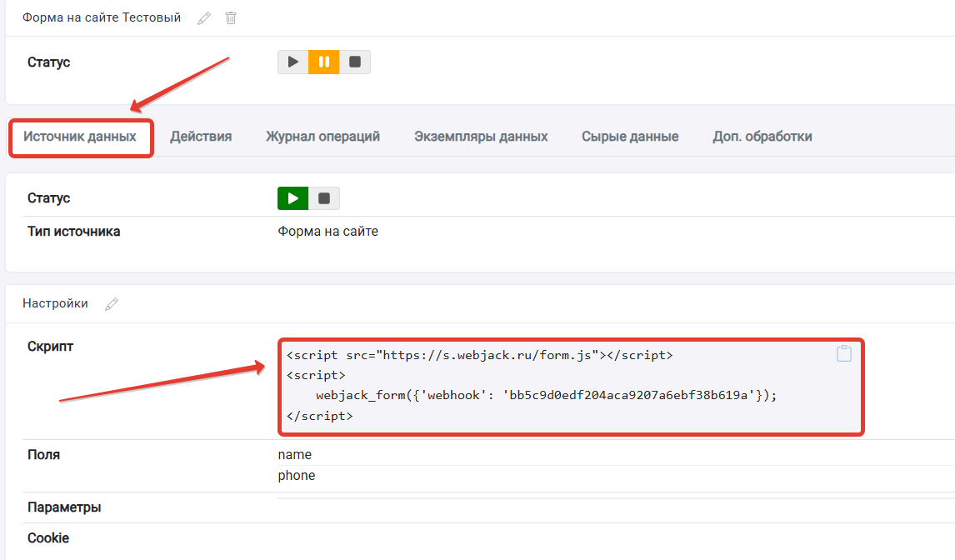
Task: Stop the data source status button
Action: click(x=324, y=198)
